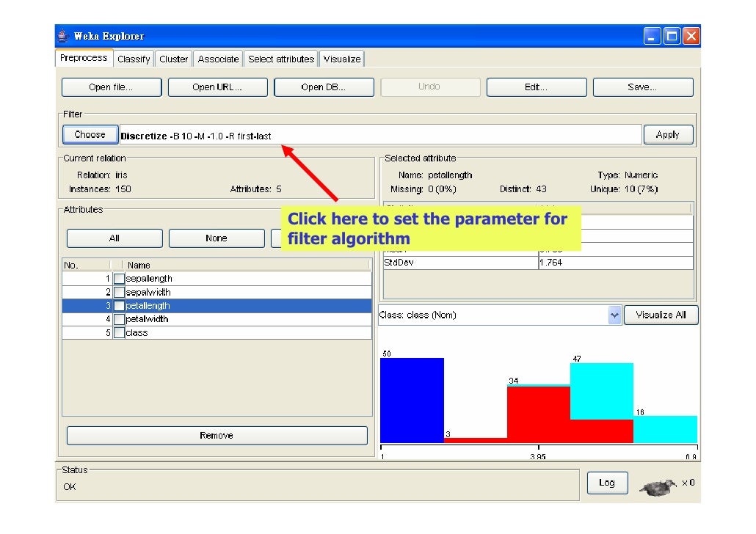Viewport: 756px width, 534px height.
Task: Click the Visualize All button
Action: coord(661,315)
